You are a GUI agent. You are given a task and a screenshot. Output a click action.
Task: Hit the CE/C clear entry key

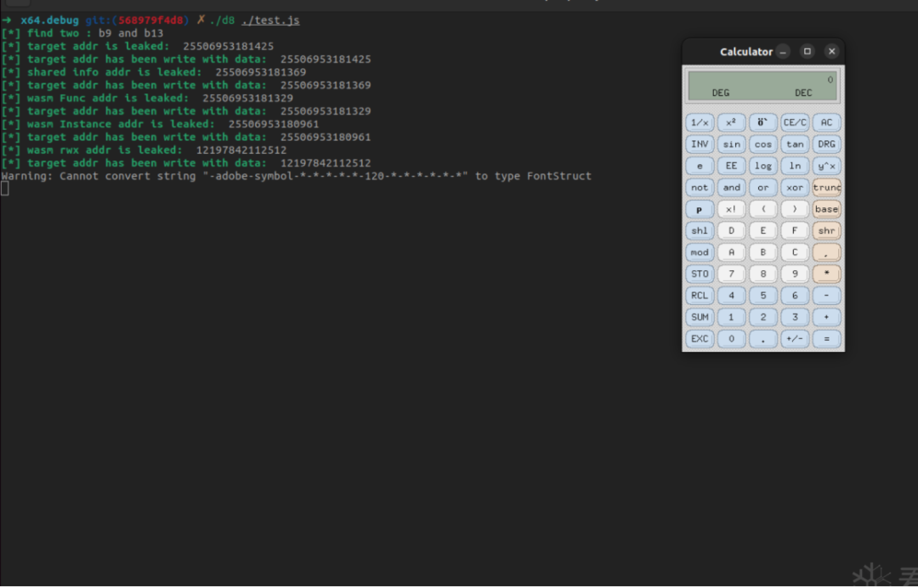[x=795, y=122]
